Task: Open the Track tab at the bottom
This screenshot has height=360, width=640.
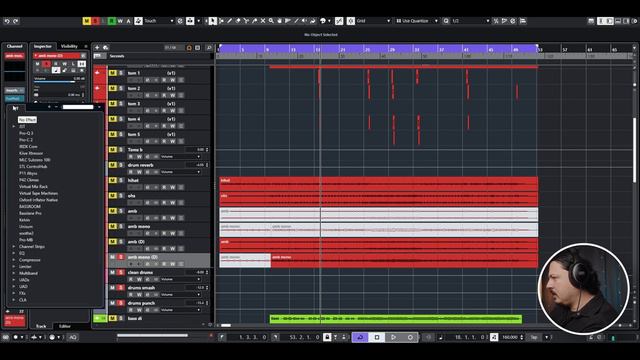Action: pos(41,326)
